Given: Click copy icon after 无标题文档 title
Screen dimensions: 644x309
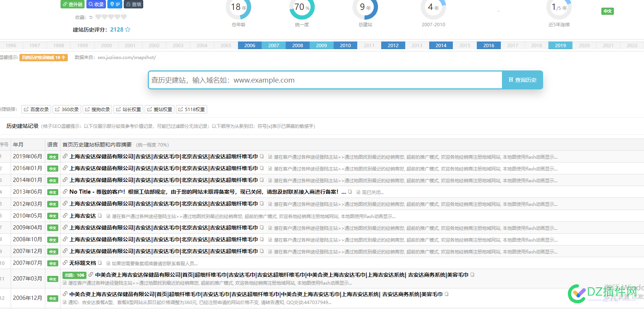Looking at the screenshot, I should tap(100, 263).
